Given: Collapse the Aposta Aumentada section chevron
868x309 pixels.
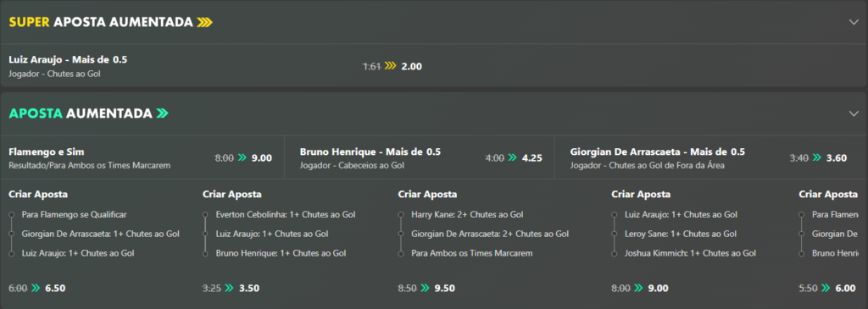Looking at the screenshot, I should point(853,113).
